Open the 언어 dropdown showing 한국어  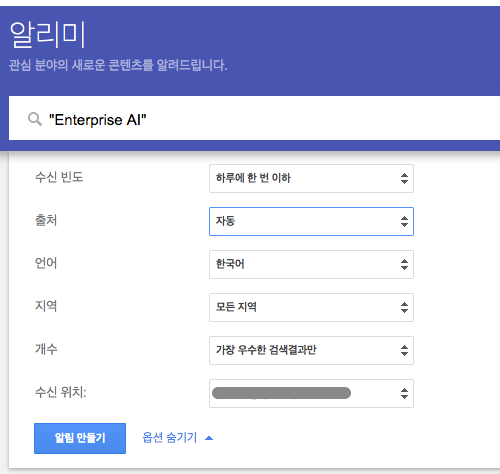click(x=311, y=264)
